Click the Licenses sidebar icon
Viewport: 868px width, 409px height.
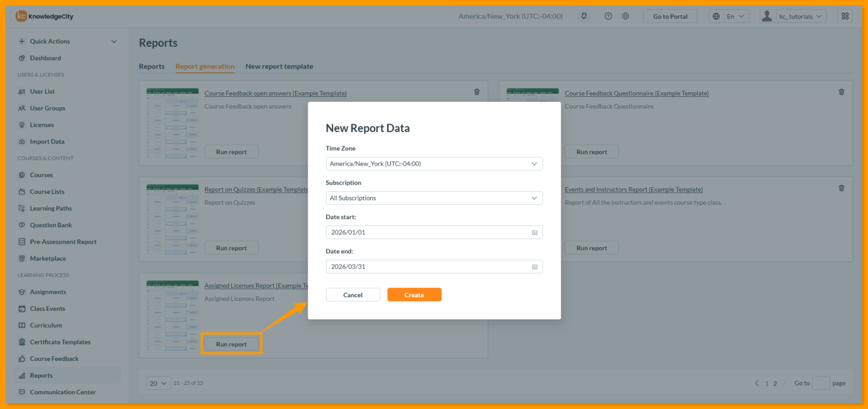[22, 125]
